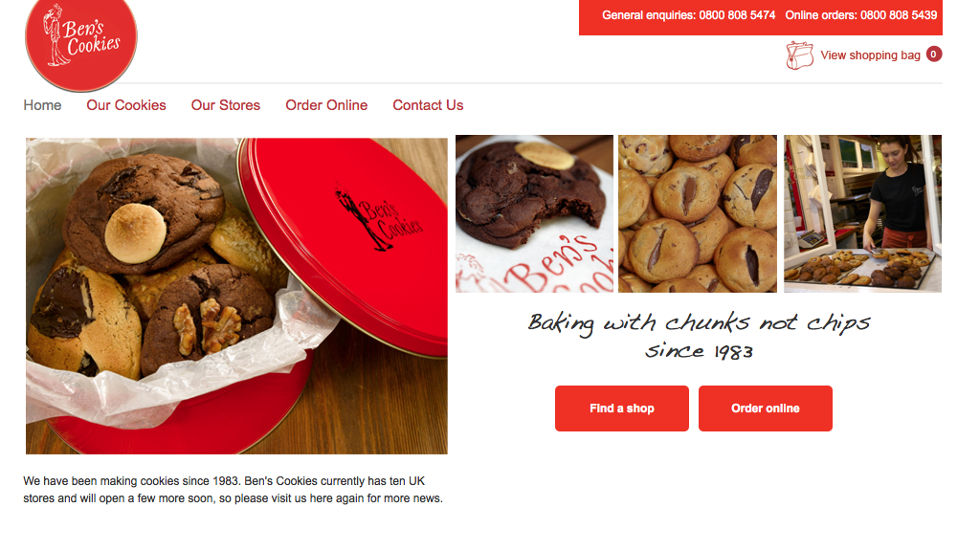Click the shopping bag icon
This screenshot has height=552, width=980.
pos(799,55)
